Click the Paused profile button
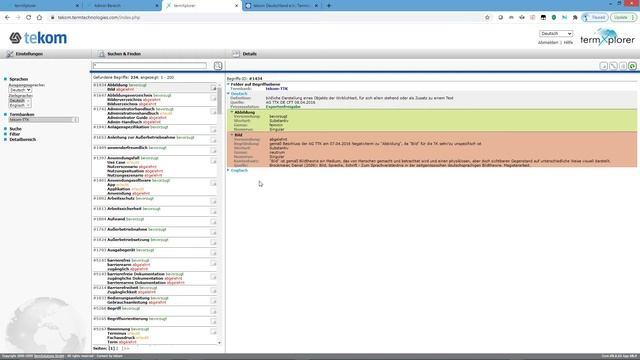 [x=595, y=18]
